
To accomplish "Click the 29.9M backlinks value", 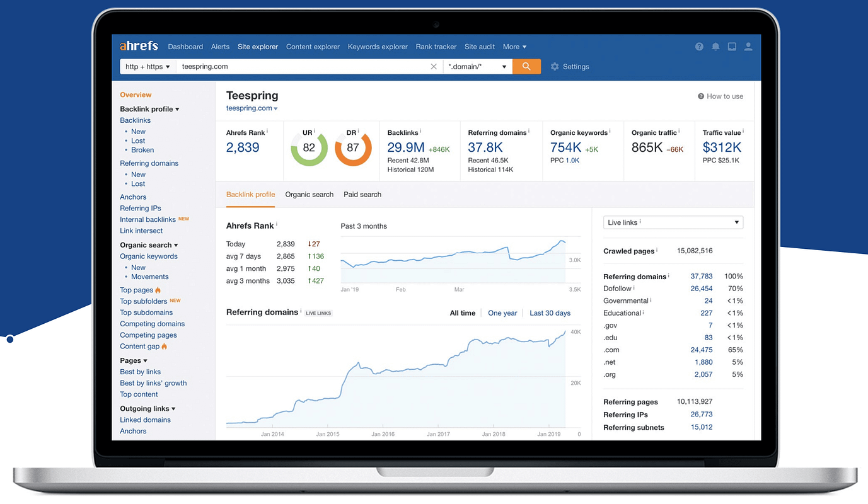I will [406, 147].
